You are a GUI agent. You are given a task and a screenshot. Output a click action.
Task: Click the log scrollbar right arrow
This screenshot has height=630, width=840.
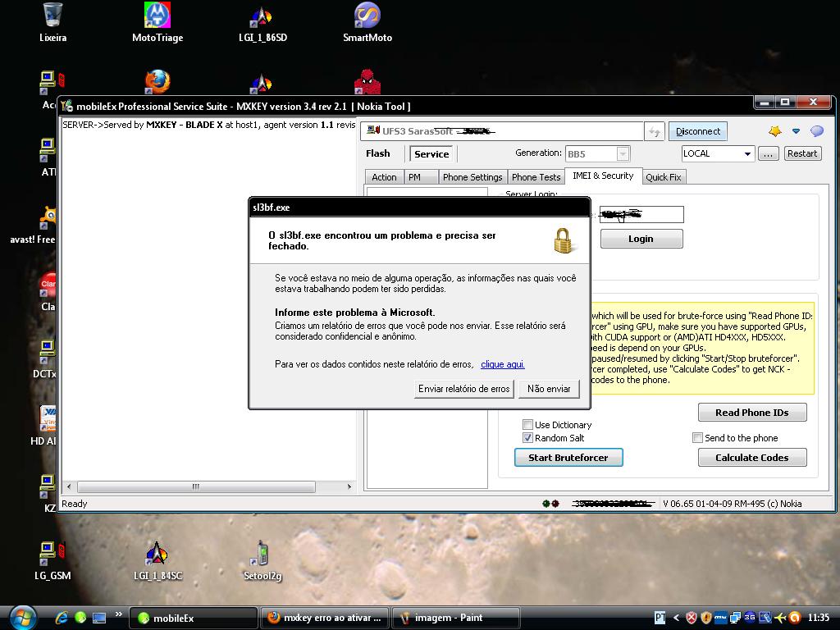point(349,486)
